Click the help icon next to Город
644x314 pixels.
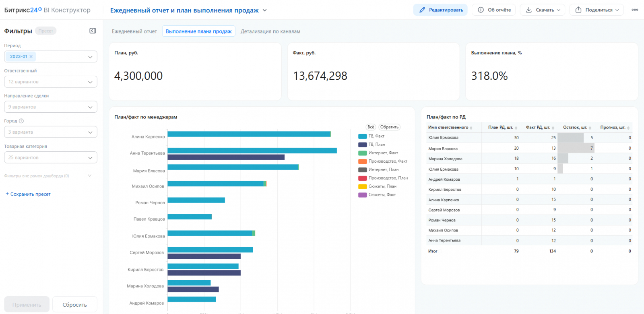click(21, 121)
